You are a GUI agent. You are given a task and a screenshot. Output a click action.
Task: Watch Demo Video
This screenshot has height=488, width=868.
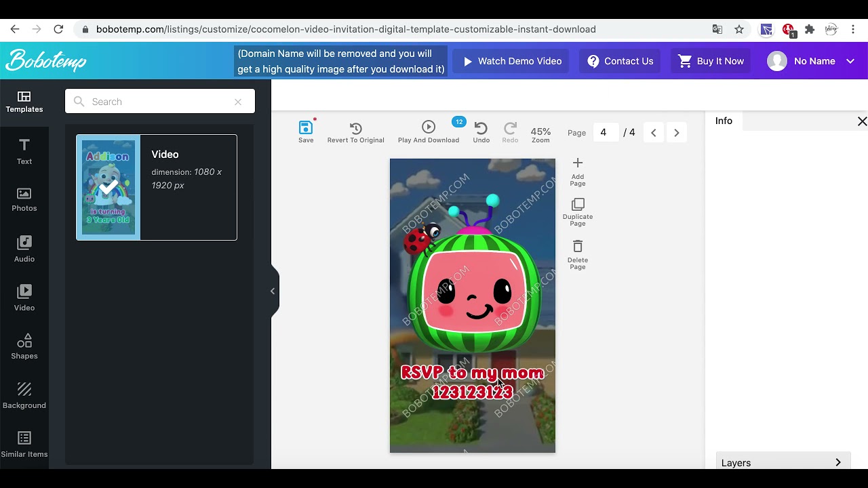click(511, 61)
